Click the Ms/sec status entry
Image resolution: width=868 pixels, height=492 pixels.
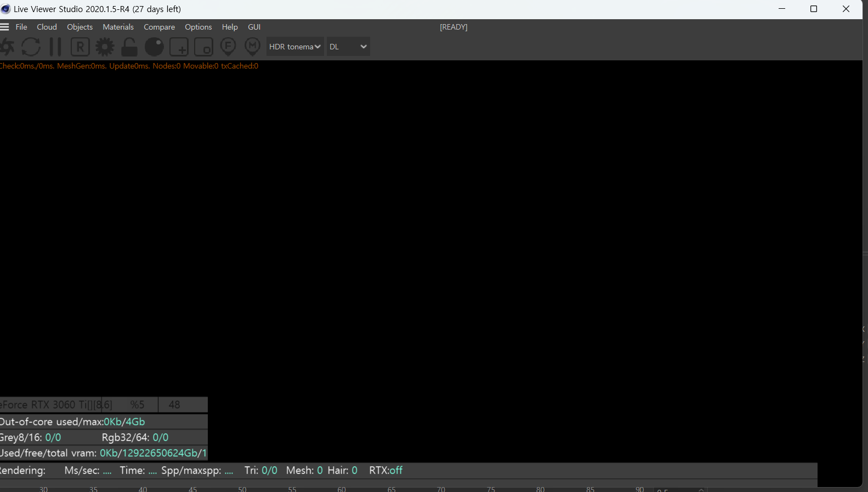(x=88, y=471)
